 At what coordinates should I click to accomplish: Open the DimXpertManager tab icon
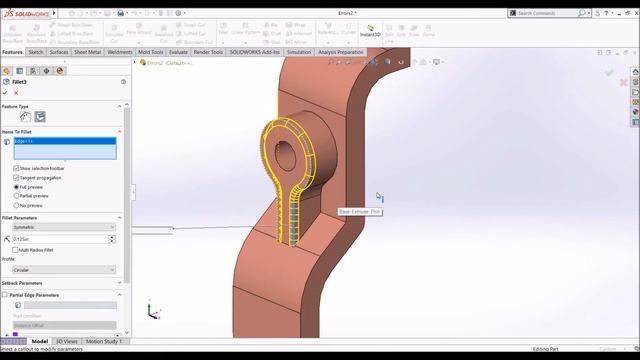pos(47,71)
